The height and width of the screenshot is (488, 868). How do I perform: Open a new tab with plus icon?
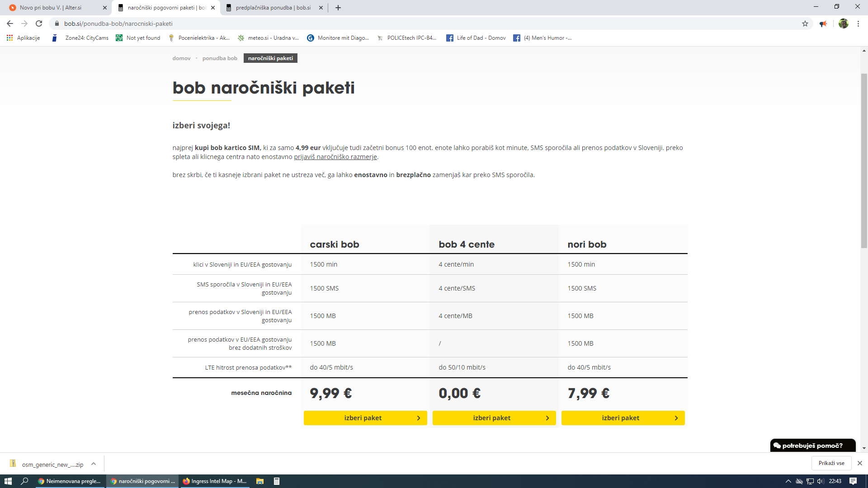(x=338, y=8)
